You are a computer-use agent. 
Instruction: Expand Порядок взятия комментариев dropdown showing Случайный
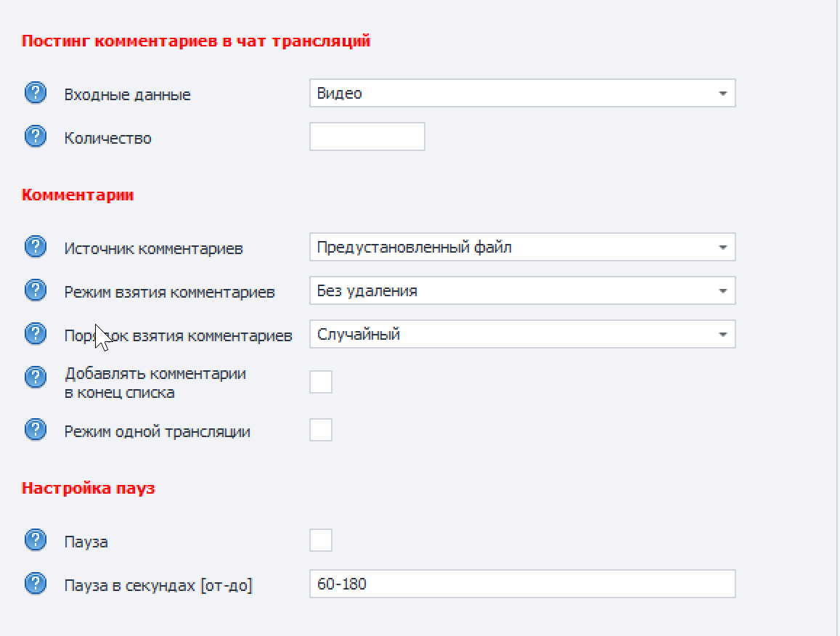coord(522,335)
